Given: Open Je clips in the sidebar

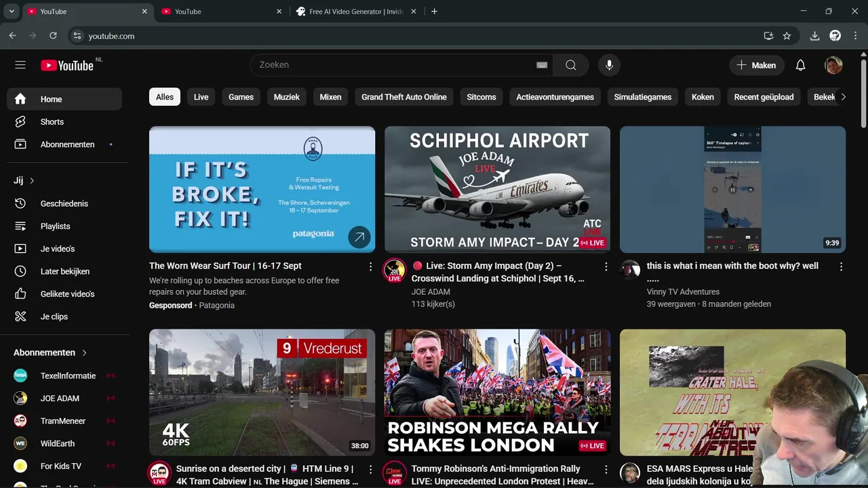Looking at the screenshot, I should tap(64, 317).
